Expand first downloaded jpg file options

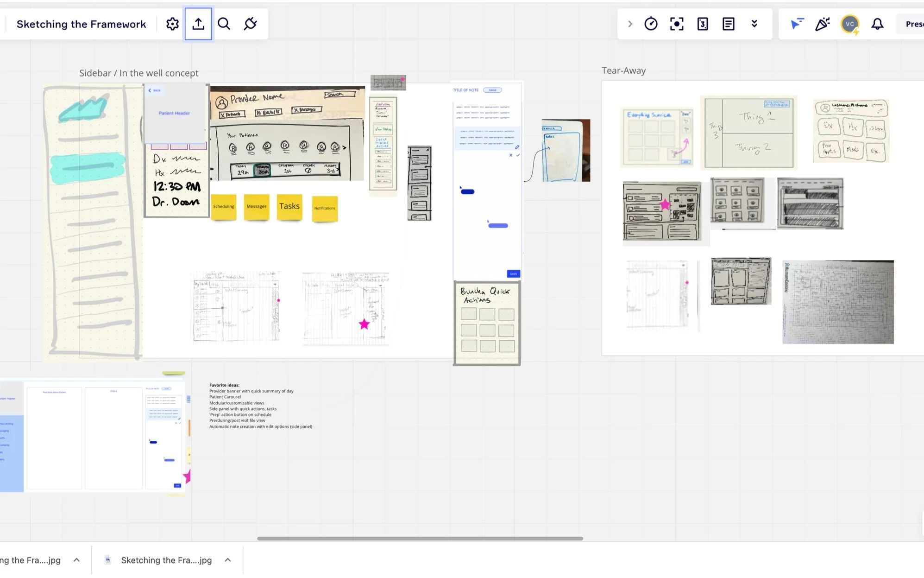(77, 560)
